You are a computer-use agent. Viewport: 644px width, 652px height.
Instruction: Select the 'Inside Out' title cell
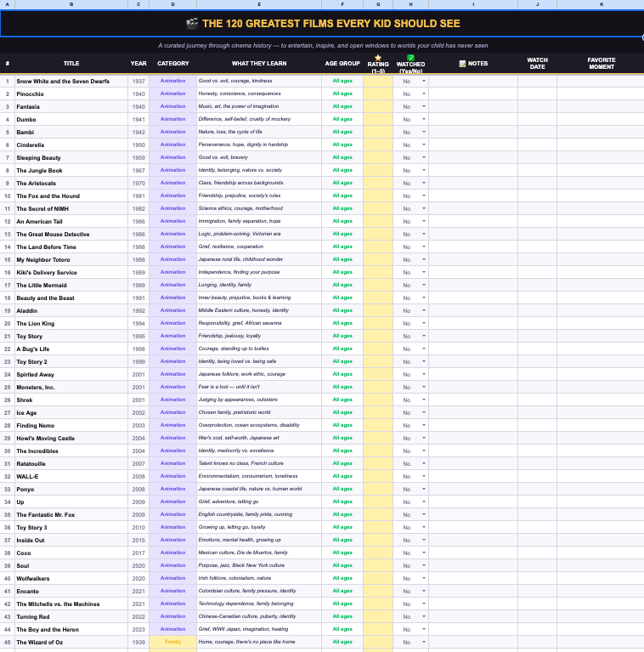(71, 540)
